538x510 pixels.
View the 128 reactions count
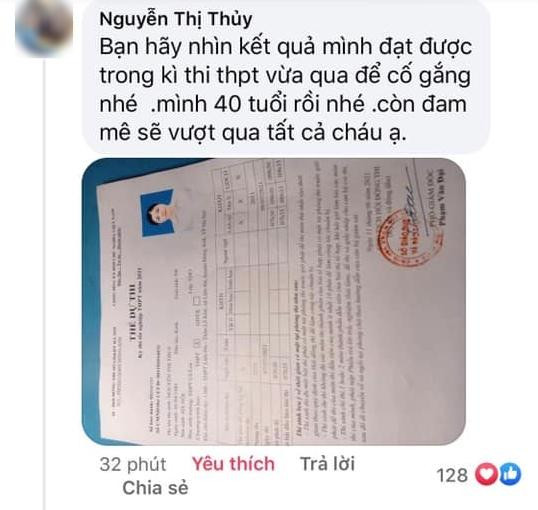pyautogui.click(x=452, y=475)
